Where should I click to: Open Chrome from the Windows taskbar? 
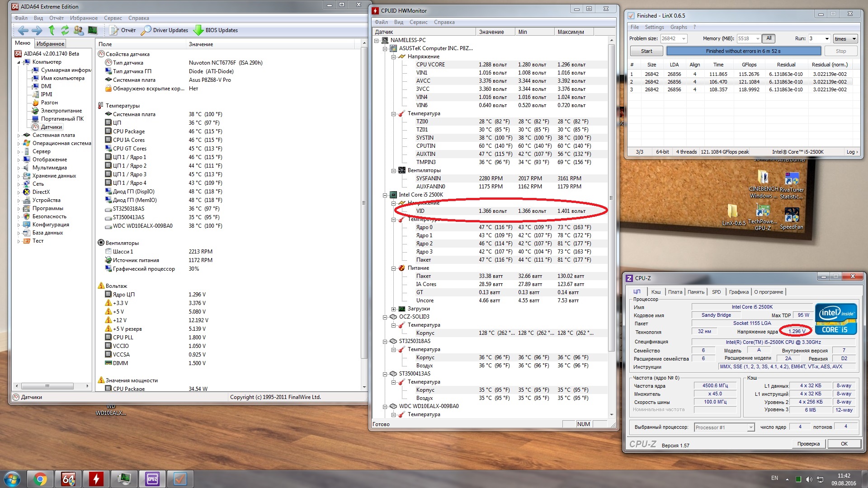(40, 479)
